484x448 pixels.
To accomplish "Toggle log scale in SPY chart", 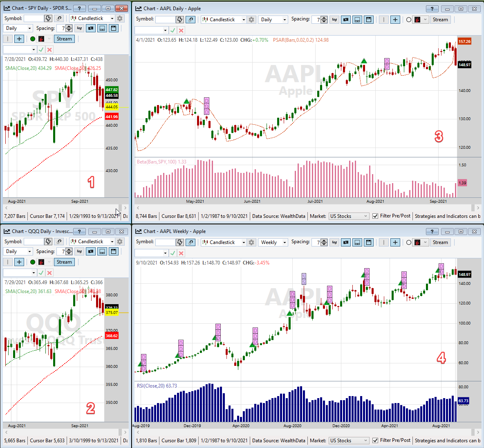I will (x=80, y=28).
